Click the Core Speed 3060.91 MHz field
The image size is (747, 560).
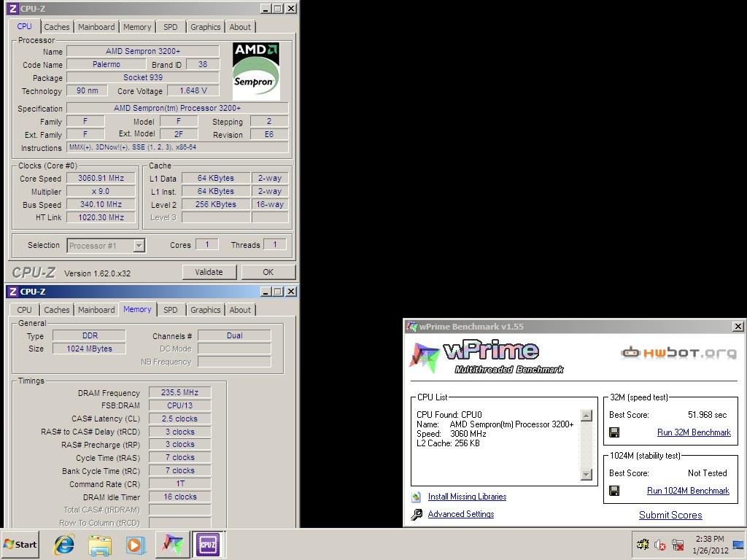click(101, 178)
